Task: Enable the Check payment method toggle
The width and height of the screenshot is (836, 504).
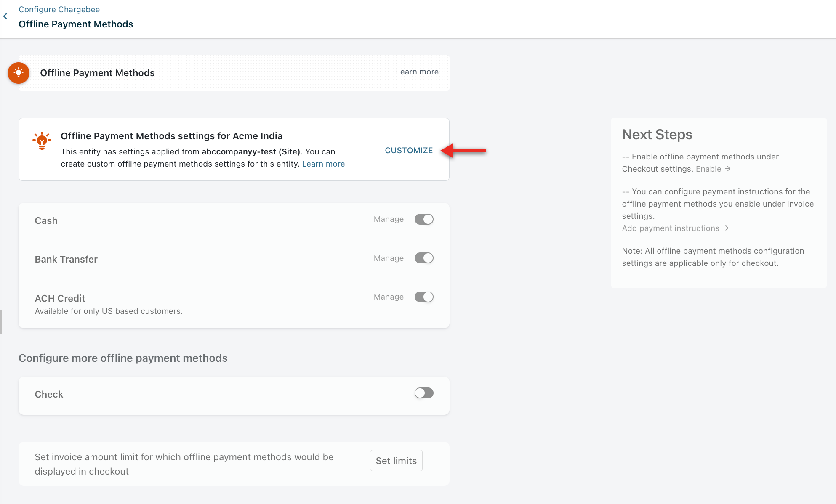Action: pos(423,393)
